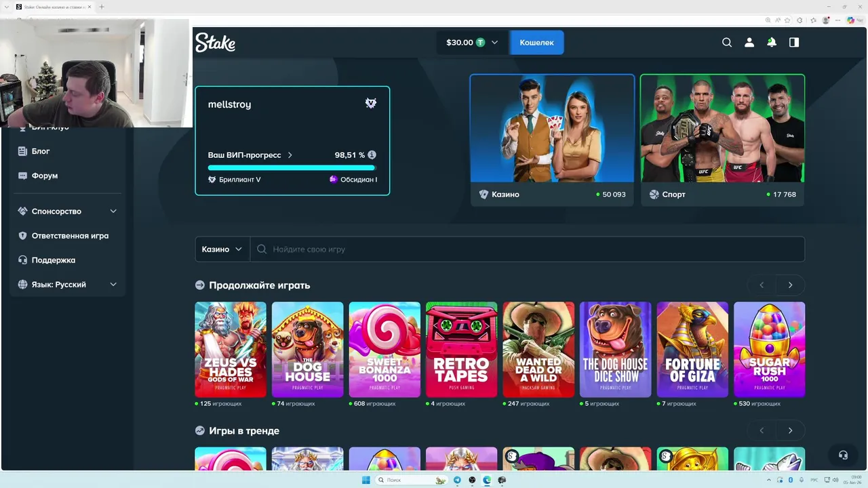Click the live support headset button at bottom right
Screen dimensions: 868x488
(x=843, y=455)
